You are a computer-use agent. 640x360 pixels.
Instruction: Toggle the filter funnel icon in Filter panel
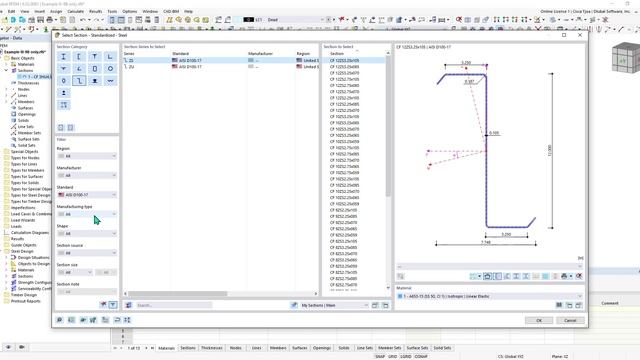coord(113,304)
